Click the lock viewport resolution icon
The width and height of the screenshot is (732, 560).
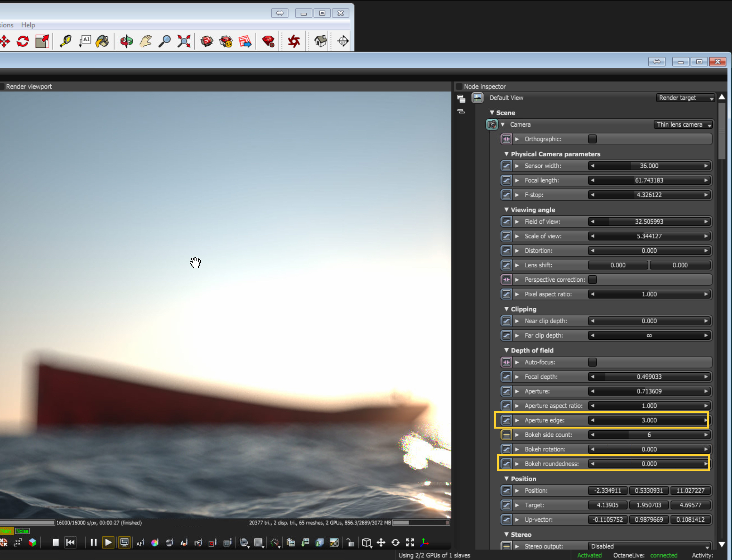(350, 542)
